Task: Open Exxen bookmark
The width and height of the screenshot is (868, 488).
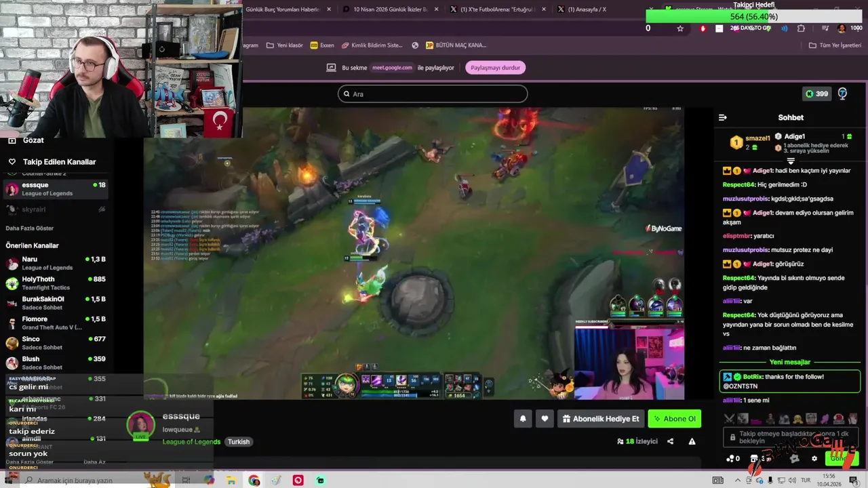Action: point(322,45)
